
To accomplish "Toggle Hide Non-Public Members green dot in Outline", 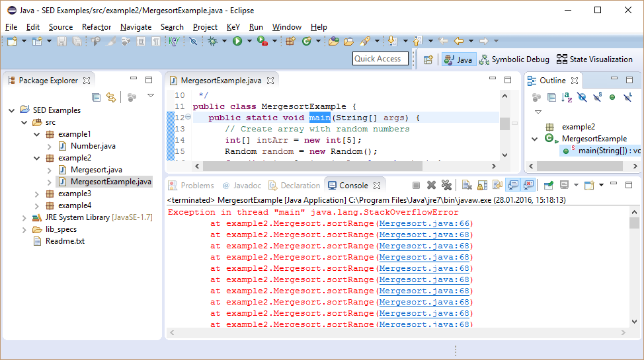I will tap(612, 97).
